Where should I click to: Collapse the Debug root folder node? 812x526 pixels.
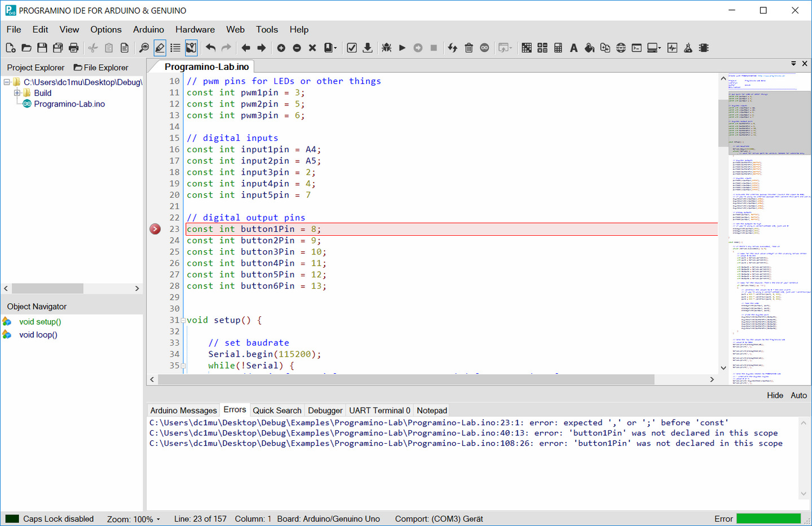pyautogui.click(x=7, y=82)
